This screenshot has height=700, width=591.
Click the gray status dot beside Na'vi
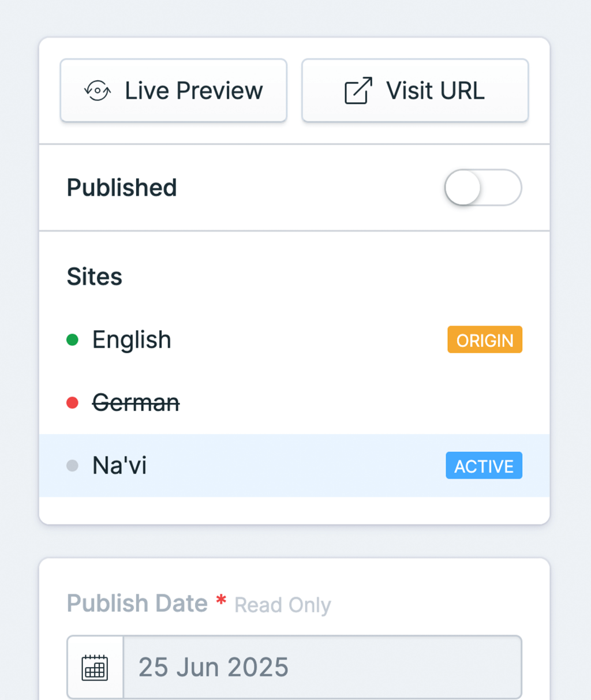(72, 466)
